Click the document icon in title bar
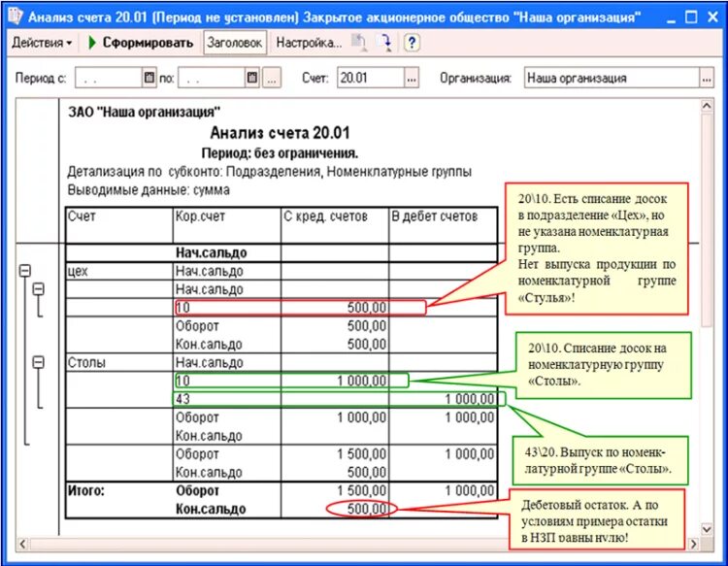Viewport: 728px width, 566px height. 16,17
